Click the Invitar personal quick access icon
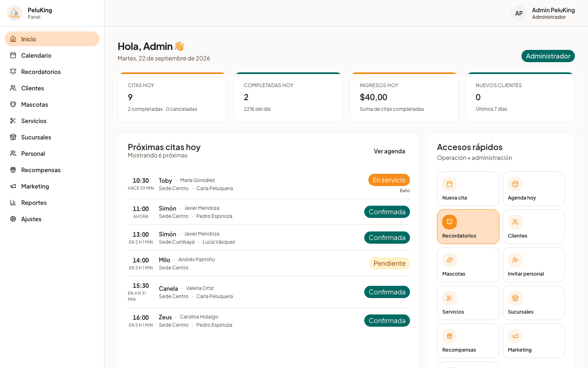This screenshot has width=588, height=368. click(515, 260)
